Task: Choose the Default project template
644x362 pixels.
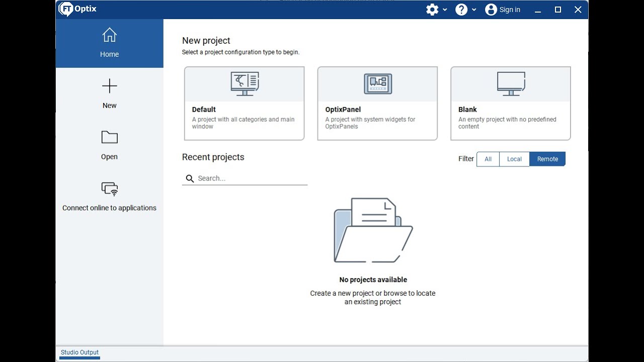Action: click(x=245, y=104)
